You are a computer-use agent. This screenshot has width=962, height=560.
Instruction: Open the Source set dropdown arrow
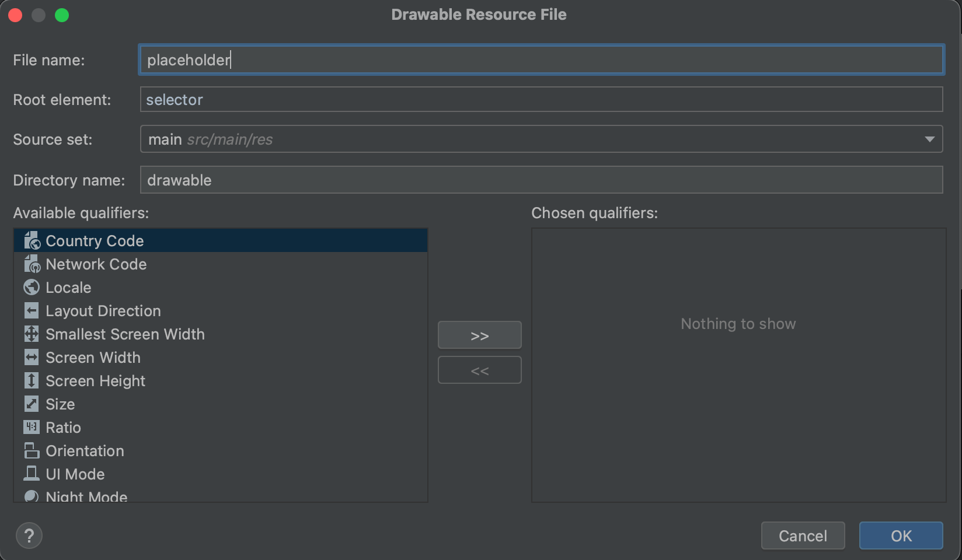[929, 139]
